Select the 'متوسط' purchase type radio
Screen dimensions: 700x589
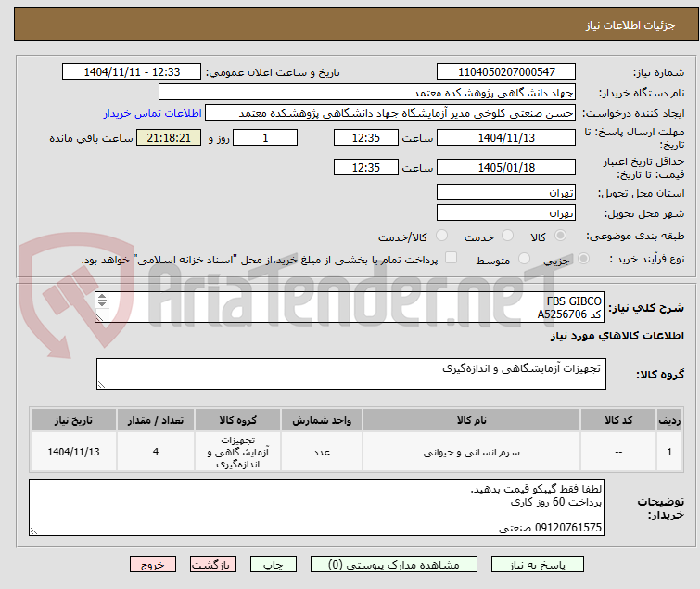click(x=524, y=259)
